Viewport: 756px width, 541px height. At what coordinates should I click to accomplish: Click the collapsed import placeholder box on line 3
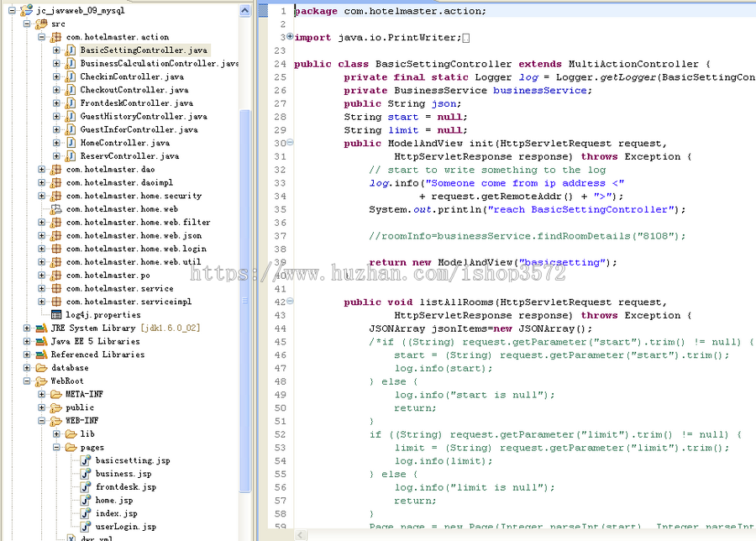[x=465, y=38]
